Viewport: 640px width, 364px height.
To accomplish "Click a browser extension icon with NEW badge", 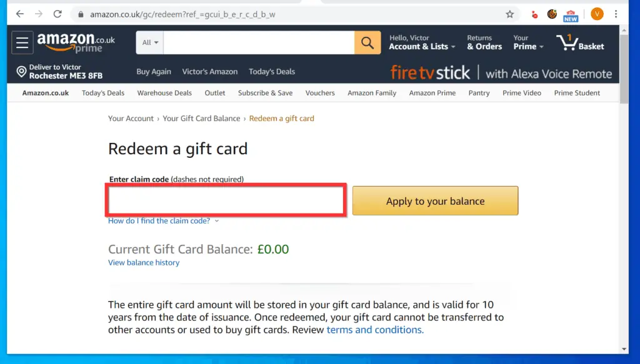I will click(x=571, y=13).
